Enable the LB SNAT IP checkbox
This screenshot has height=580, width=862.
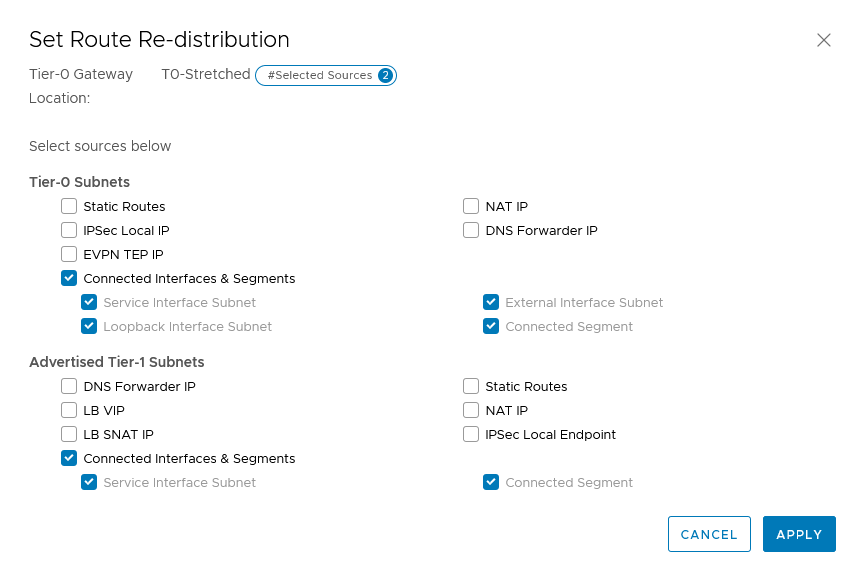click(x=69, y=434)
